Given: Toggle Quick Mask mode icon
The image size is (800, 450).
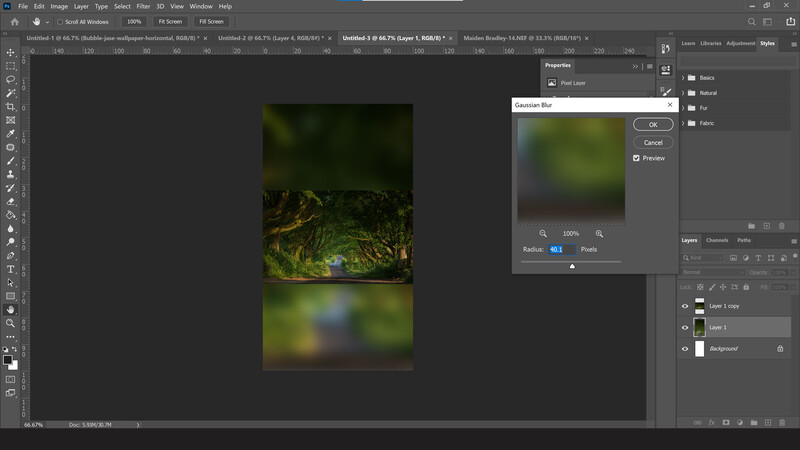Looking at the screenshot, I should coord(10,380).
